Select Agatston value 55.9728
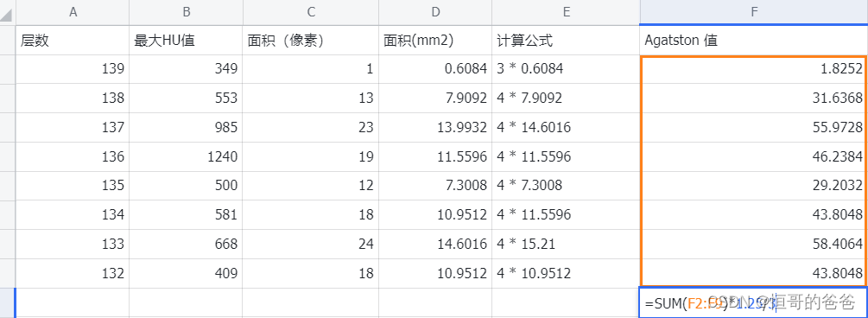868x318 pixels. [x=754, y=128]
